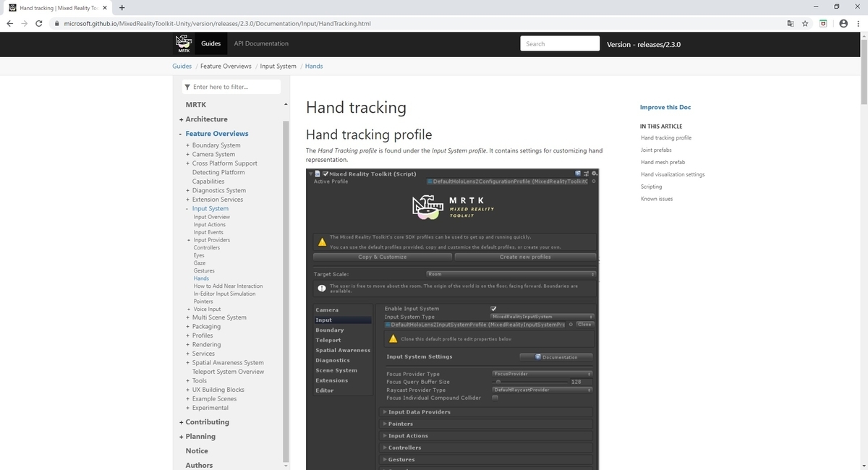The image size is (868, 470).
Task: Click the site lock icon in address bar
Action: point(57,23)
